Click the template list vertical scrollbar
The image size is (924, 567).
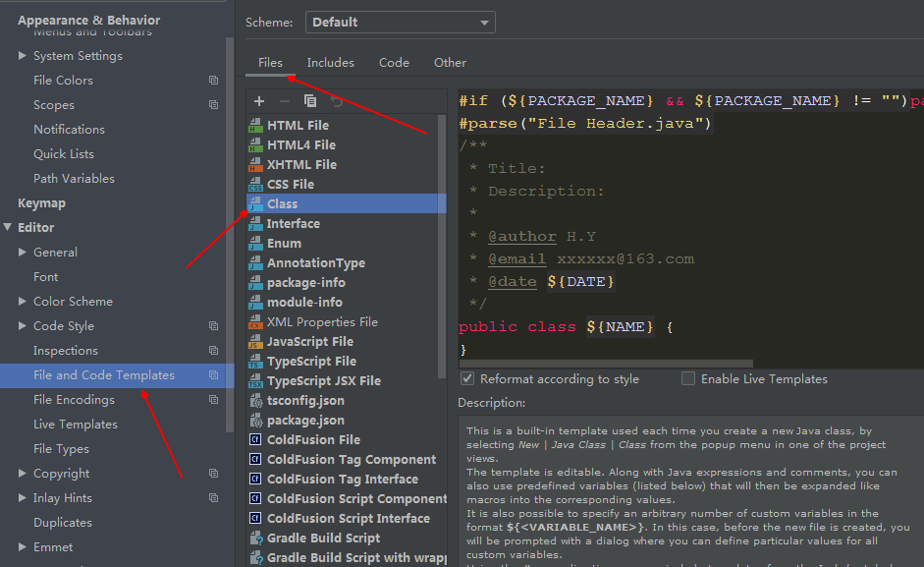pos(442,246)
